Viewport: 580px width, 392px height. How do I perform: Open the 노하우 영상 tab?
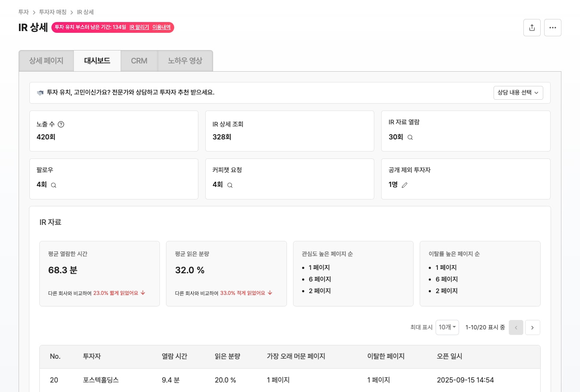click(x=185, y=61)
